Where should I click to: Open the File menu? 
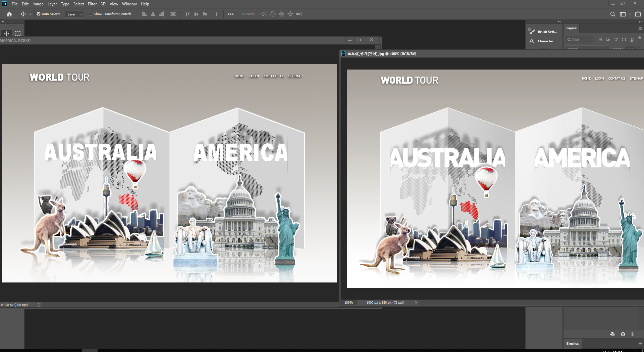click(x=15, y=4)
